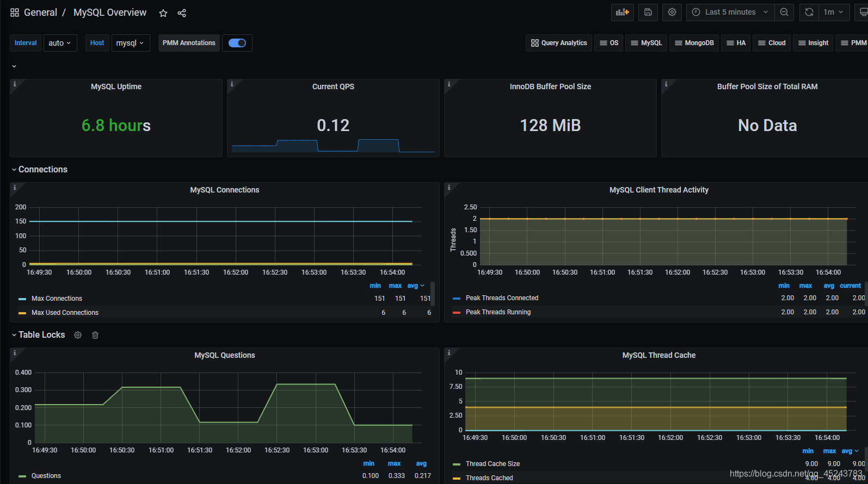
Task: Show MySQL Thread Cache panel info icon
Action: pyautogui.click(x=449, y=352)
